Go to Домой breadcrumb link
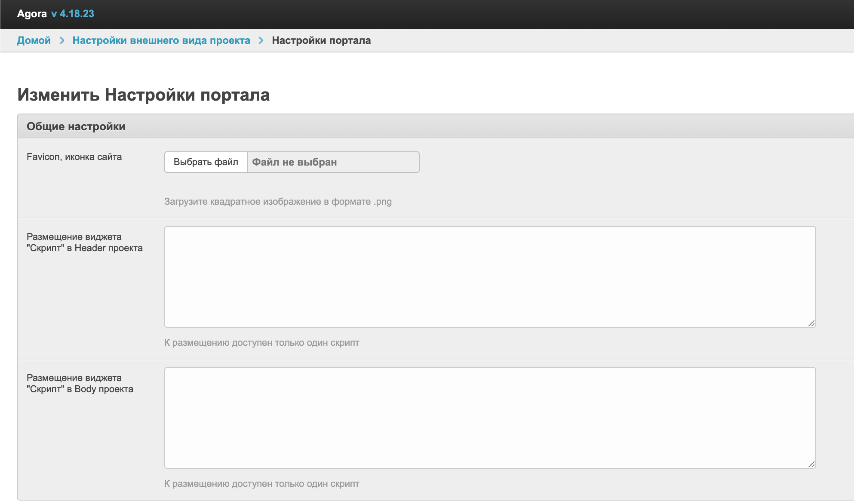 (34, 40)
